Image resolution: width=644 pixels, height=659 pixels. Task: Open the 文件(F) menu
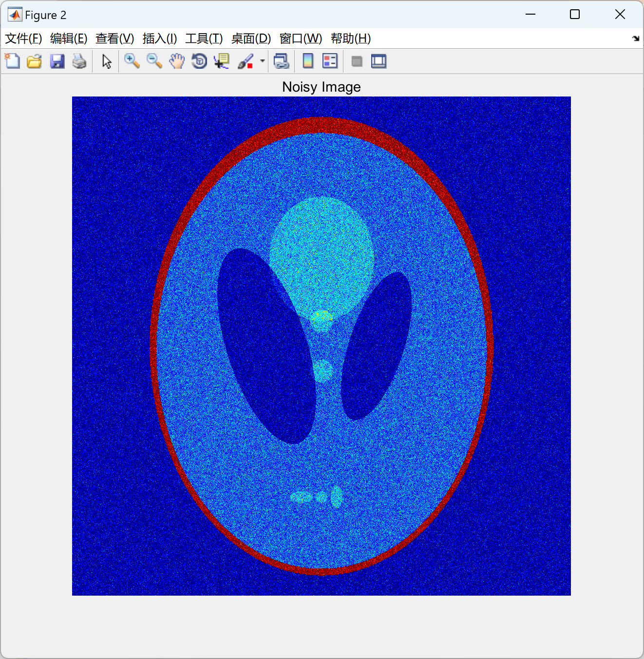(23, 39)
